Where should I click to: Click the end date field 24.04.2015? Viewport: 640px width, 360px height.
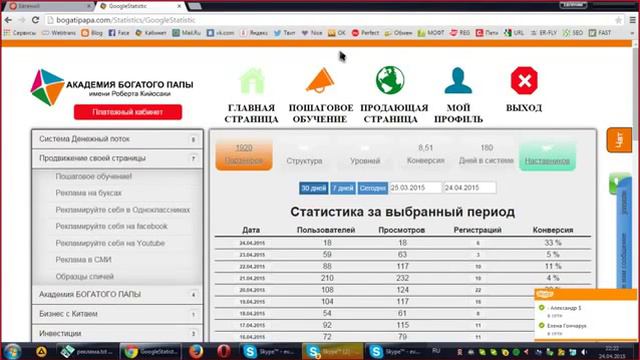[469, 188]
